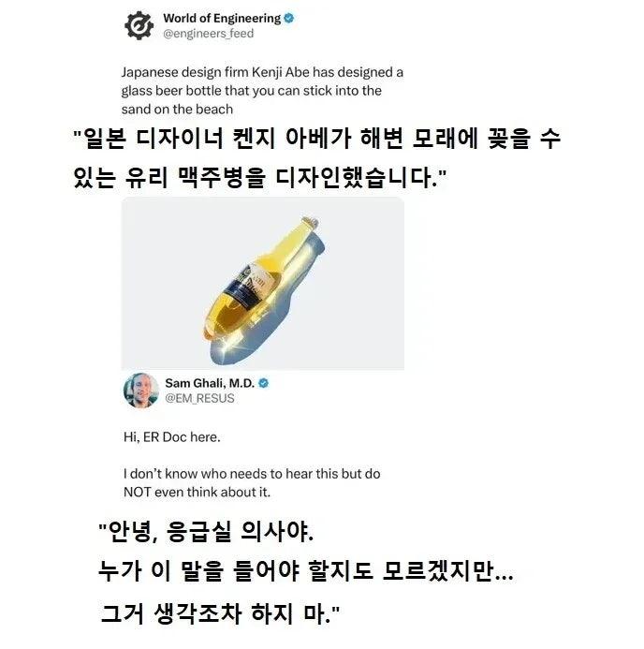Viewport: 644px width, 649px height.
Task: Click the verified badge beside World of Engineering
Action: click(x=289, y=18)
